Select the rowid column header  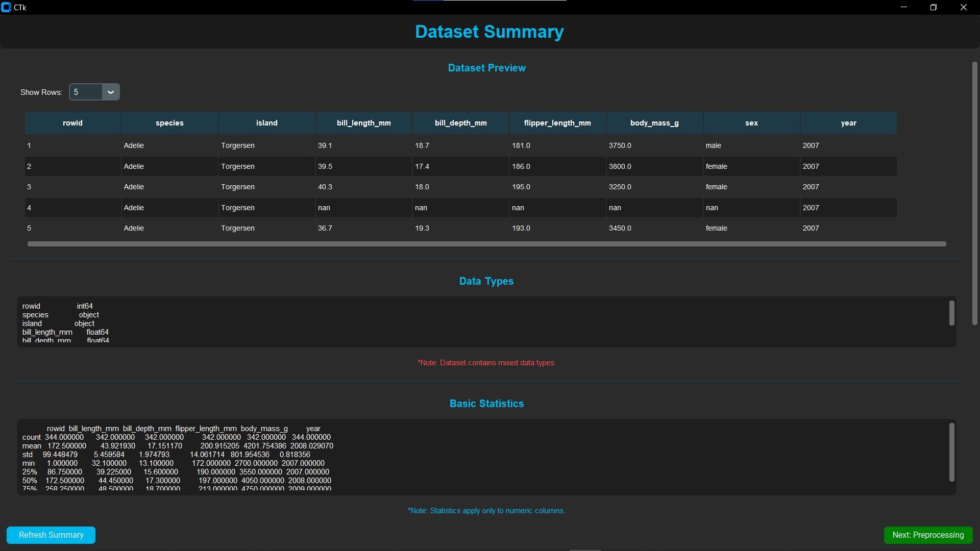(72, 123)
